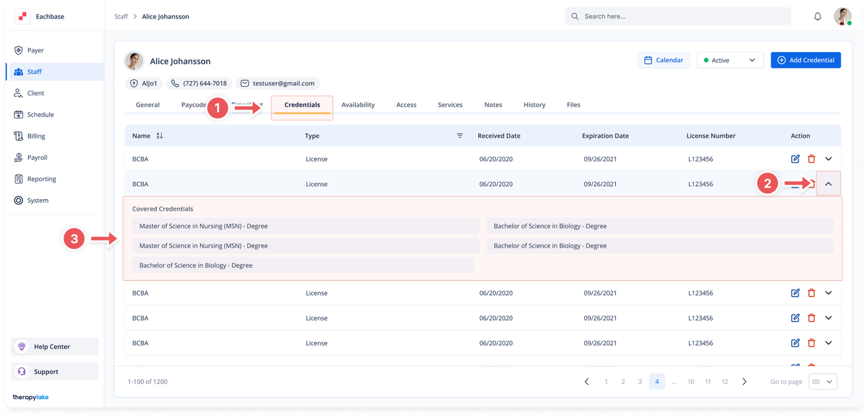Open Payroll from the sidebar

[37, 158]
